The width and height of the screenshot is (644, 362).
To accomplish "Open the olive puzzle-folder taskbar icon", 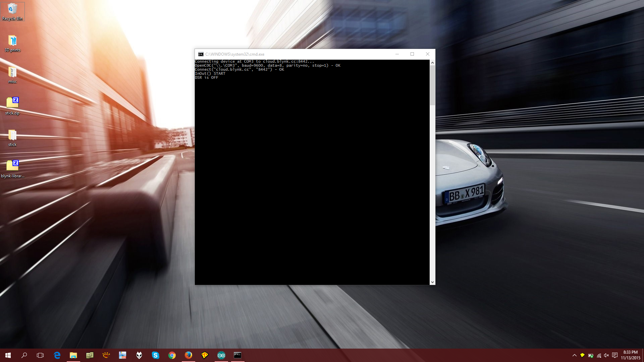I will (x=90, y=355).
